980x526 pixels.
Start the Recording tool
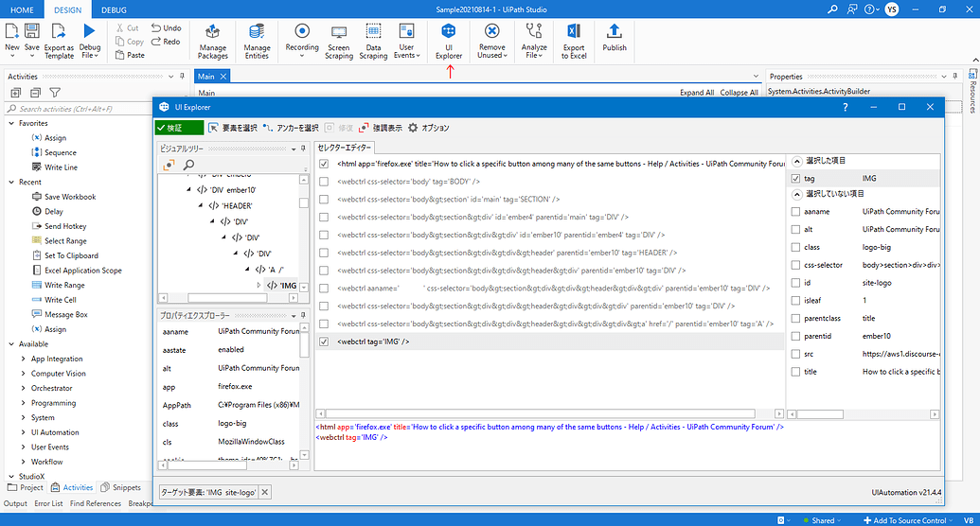tap(302, 42)
